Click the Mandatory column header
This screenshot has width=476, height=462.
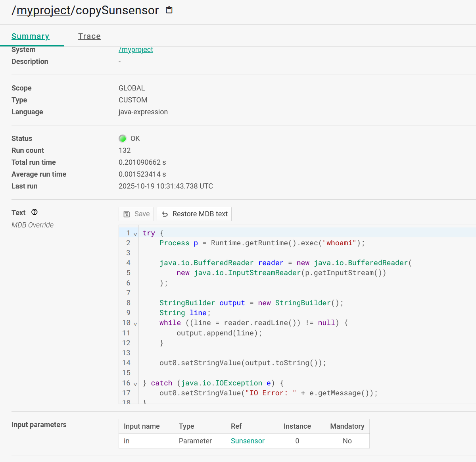pos(347,426)
